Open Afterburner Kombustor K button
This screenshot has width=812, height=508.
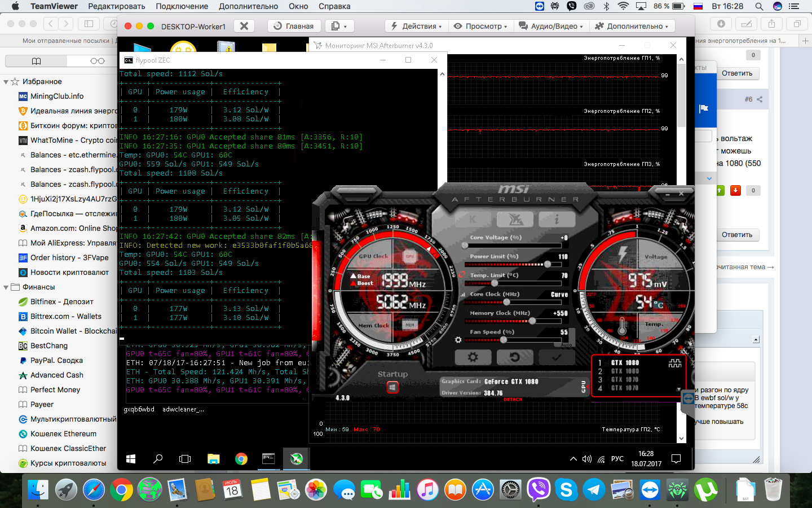(473, 219)
